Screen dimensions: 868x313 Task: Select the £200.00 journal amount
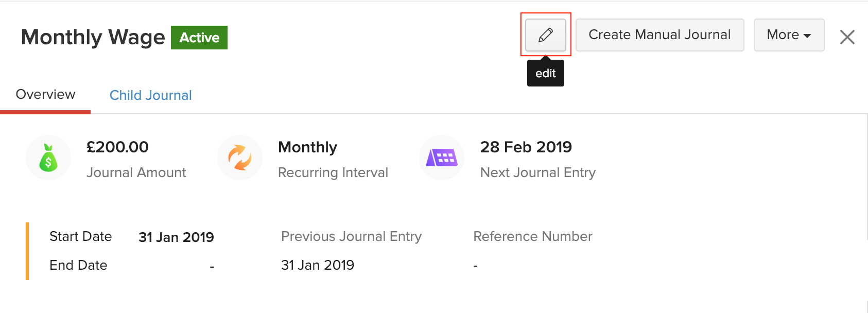[117, 147]
